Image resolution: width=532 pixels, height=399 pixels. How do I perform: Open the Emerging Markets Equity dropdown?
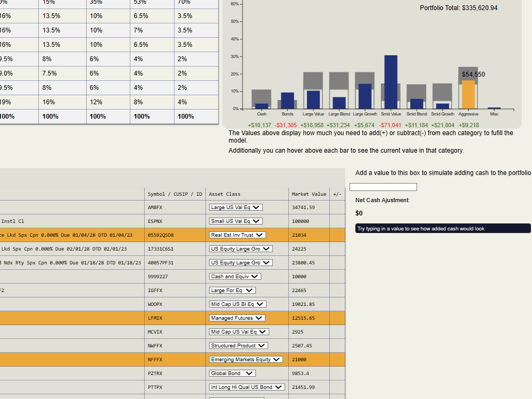(x=245, y=359)
